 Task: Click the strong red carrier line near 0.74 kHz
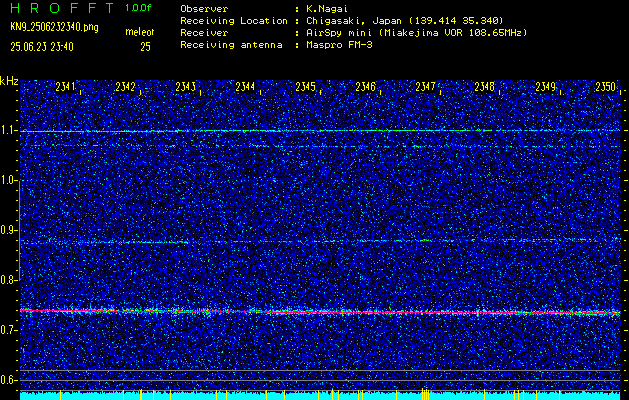[320, 312]
